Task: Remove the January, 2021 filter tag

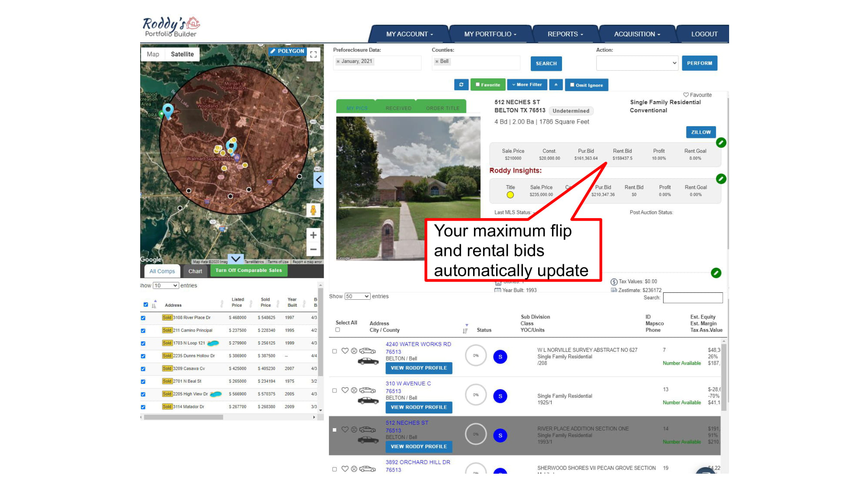Action: click(x=338, y=62)
